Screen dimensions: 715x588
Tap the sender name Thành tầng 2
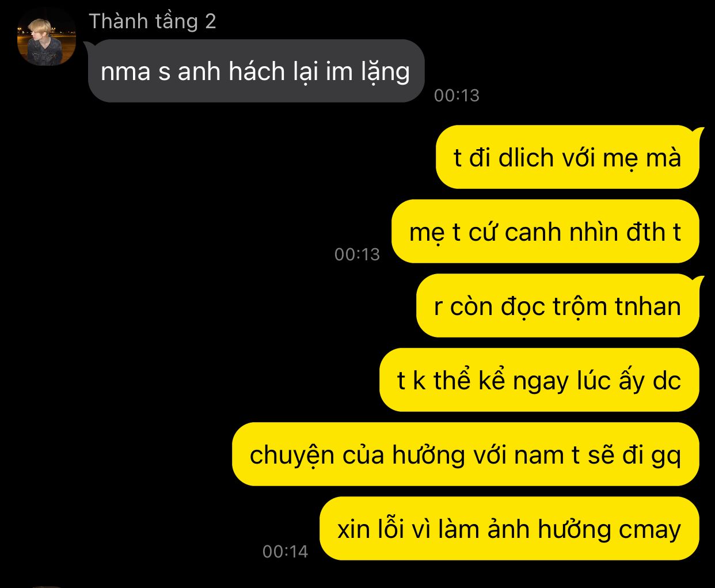[x=153, y=22]
